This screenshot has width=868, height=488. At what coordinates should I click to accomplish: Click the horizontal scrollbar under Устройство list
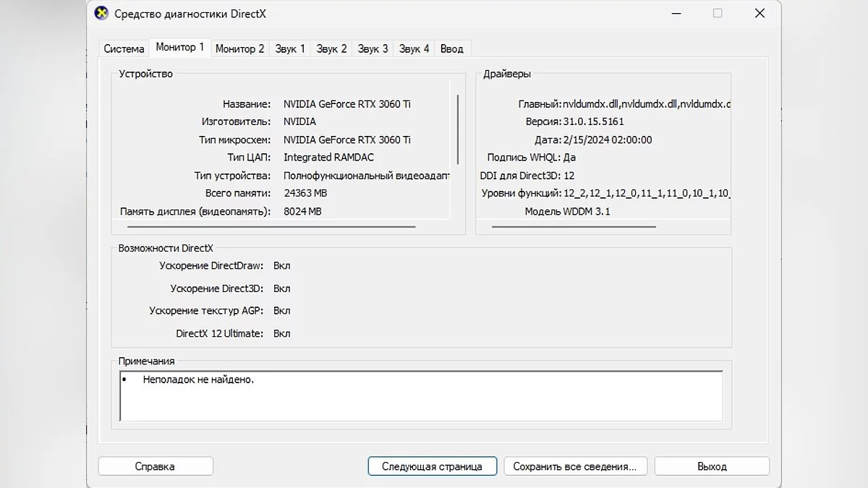pyautogui.click(x=268, y=227)
